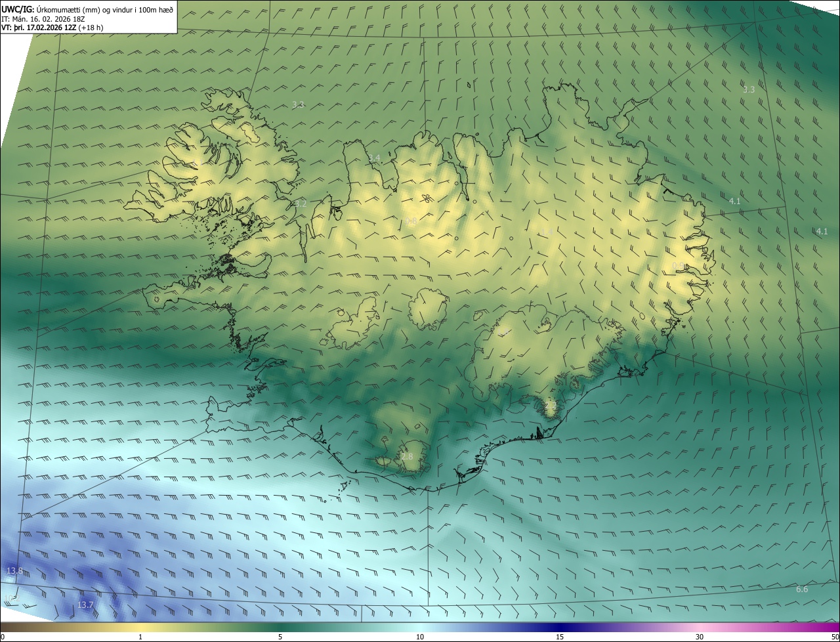
Task: Click the 15 tick label on the color scale
Action: [560, 637]
